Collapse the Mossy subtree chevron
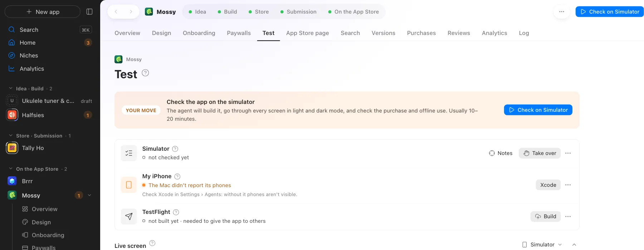Image resolution: width=644 pixels, height=250 pixels. coord(89,195)
